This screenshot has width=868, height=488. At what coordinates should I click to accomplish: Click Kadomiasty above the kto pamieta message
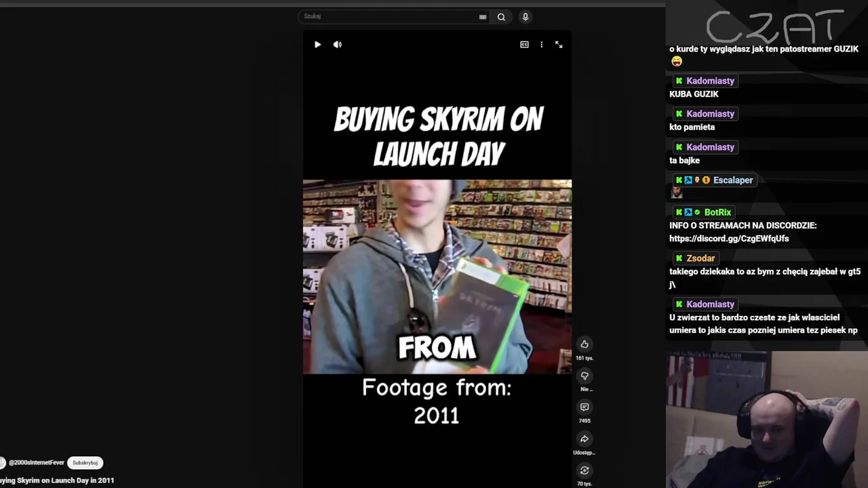(x=710, y=114)
